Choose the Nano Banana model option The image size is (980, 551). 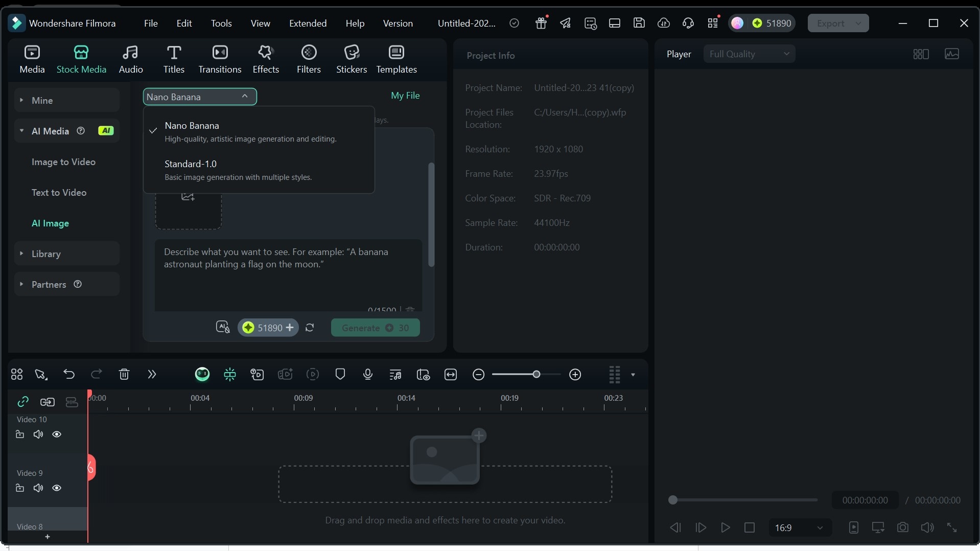click(259, 132)
